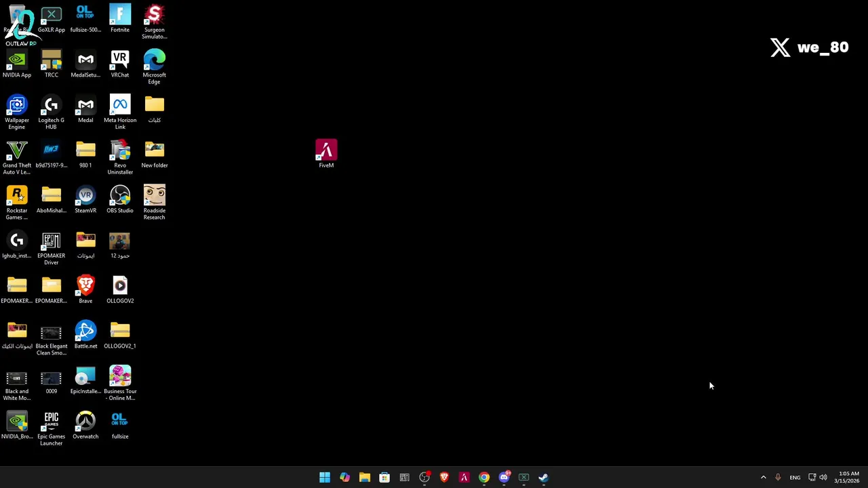This screenshot has height=488, width=868.
Task: Switch to Google Chrome on the taskbar
Action: coord(484,477)
